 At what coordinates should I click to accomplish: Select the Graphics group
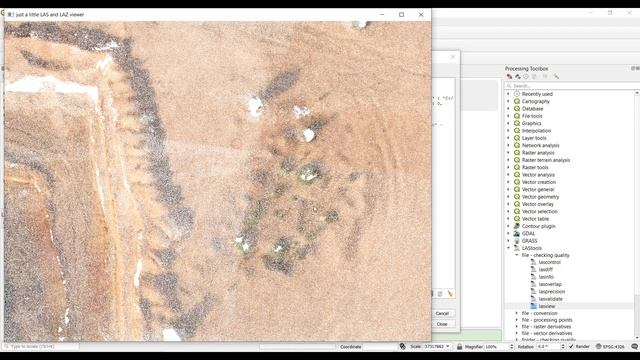531,123
